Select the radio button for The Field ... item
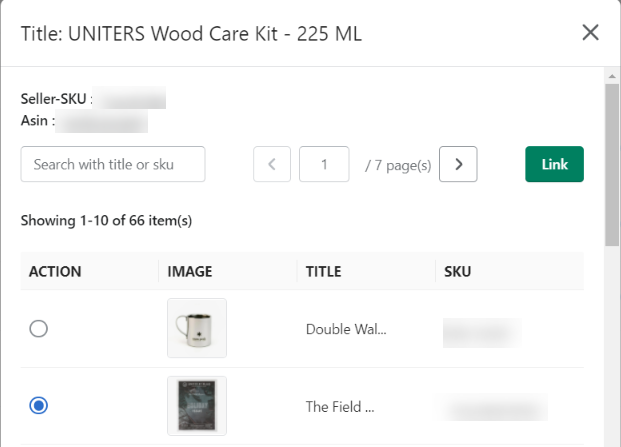 pyautogui.click(x=38, y=405)
